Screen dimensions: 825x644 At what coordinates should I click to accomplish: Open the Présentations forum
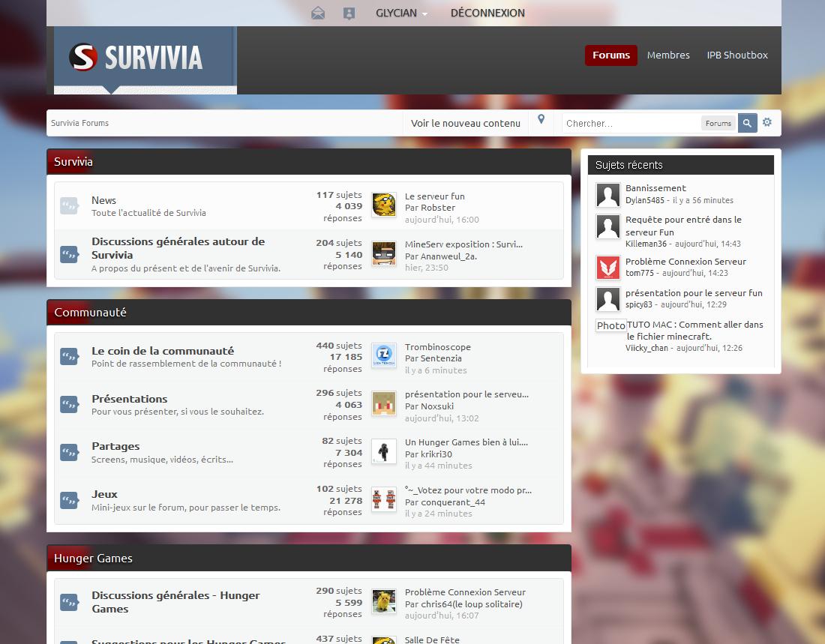(x=130, y=399)
